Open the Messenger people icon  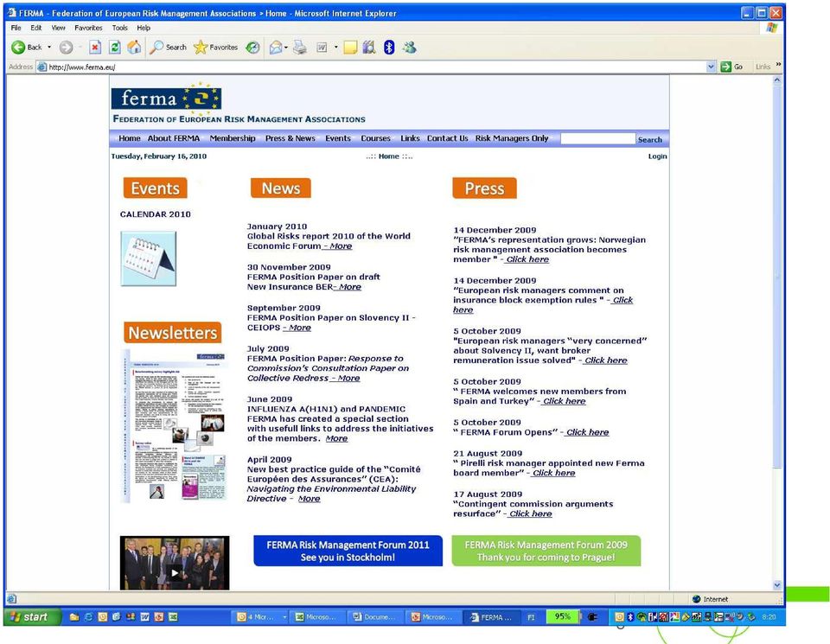[x=409, y=48]
